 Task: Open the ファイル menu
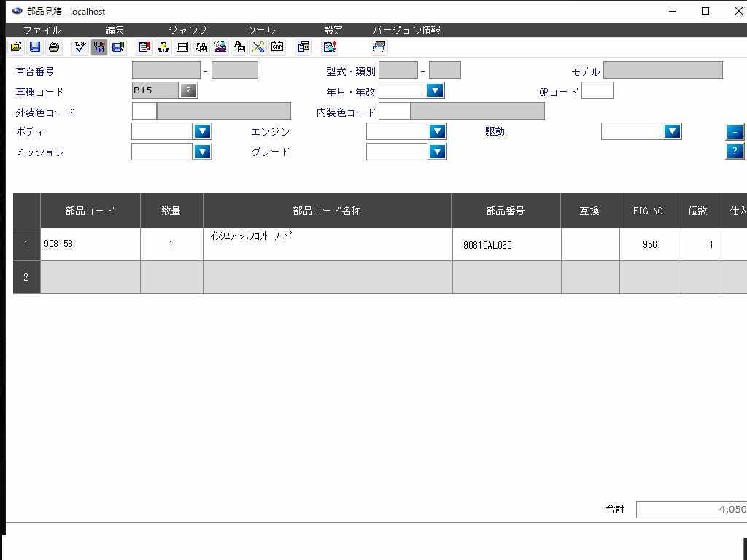pyautogui.click(x=42, y=30)
